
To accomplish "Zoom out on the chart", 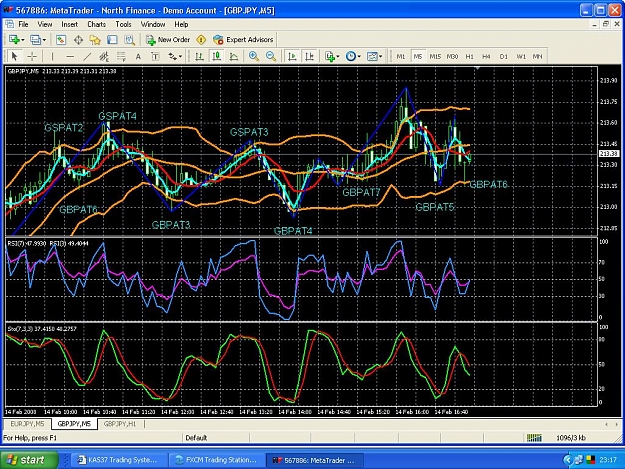I will tap(271, 57).
